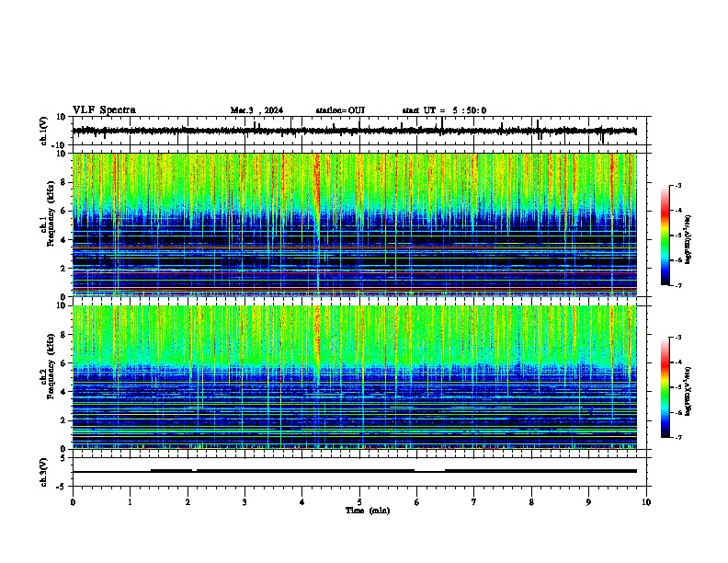
Task: Click the "5" tick on the ch.3(V) axis
Action: (x=64, y=457)
